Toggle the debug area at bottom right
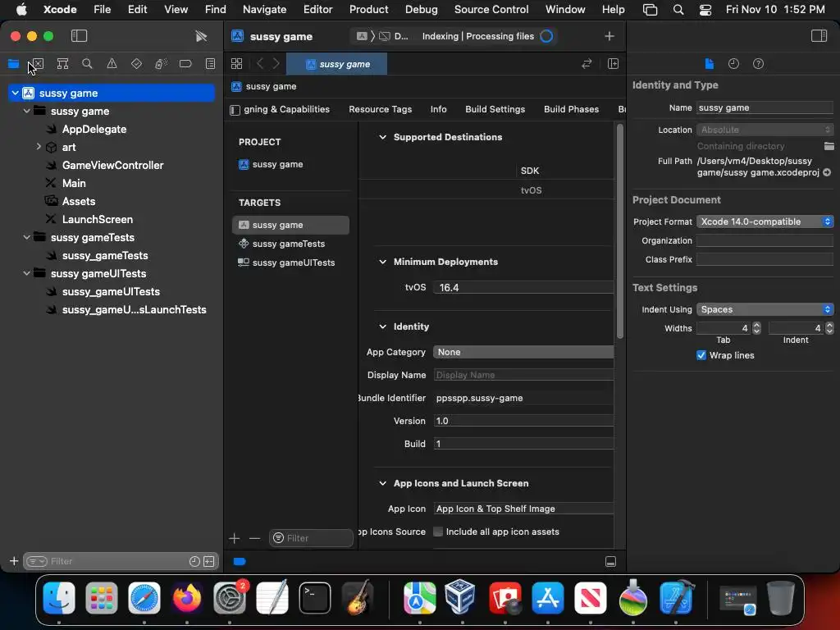Viewport: 840px width, 630px height. point(610,561)
